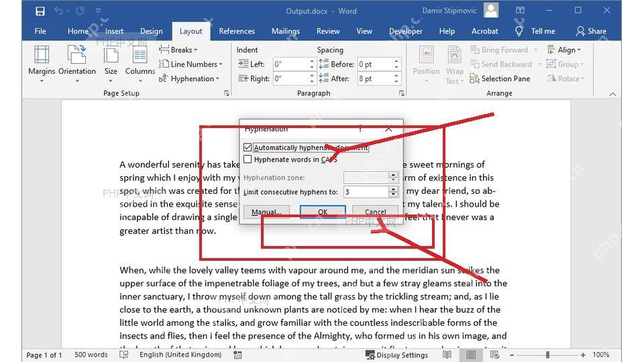Open the Columns options

pos(140,64)
